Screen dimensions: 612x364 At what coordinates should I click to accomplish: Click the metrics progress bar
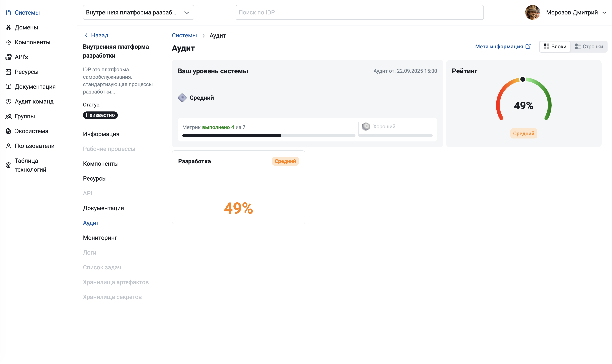(x=268, y=135)
